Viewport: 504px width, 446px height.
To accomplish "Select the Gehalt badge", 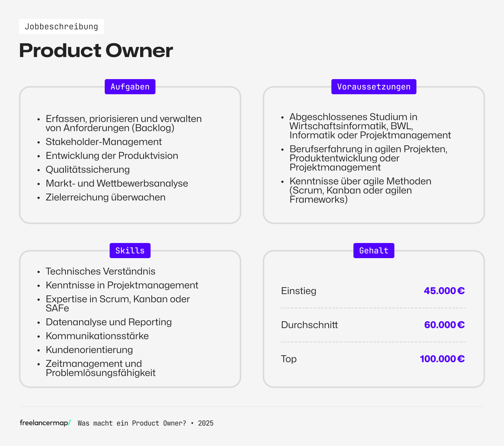I will (374, 250).
